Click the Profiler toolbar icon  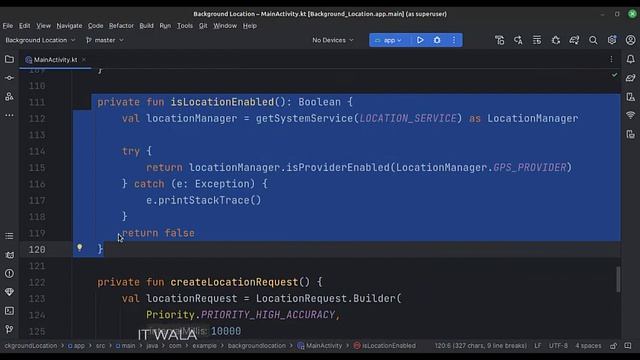[x=500, y=40]
